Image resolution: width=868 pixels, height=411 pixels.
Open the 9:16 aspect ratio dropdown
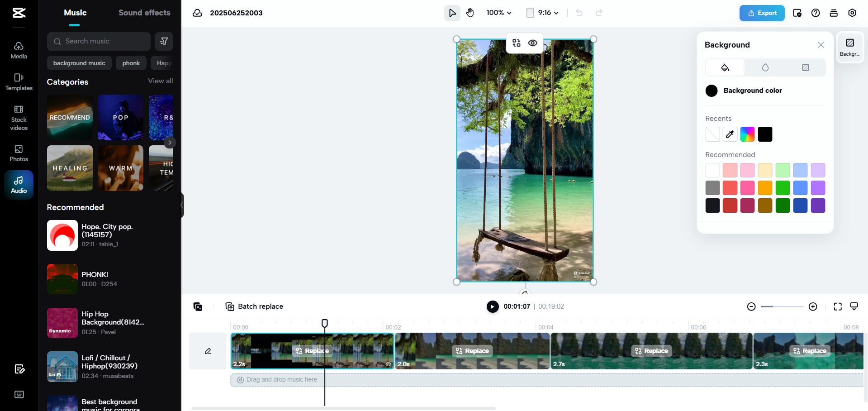point(542,13)
